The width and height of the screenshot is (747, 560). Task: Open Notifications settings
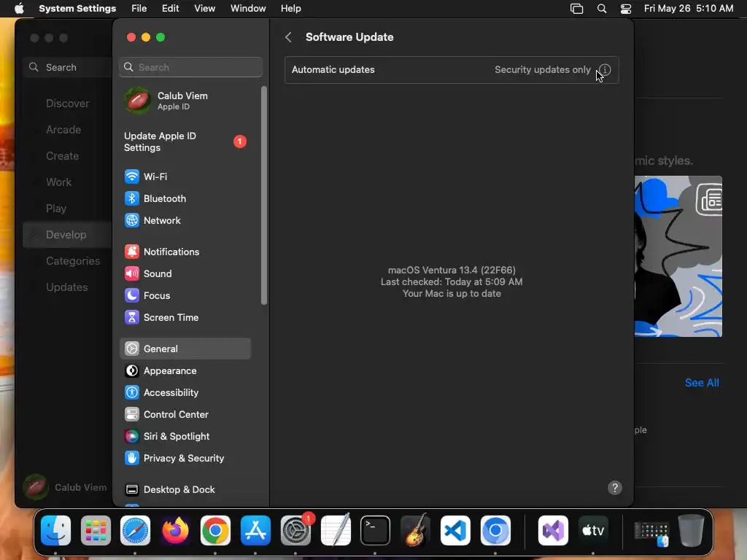(x=185, y=252)
